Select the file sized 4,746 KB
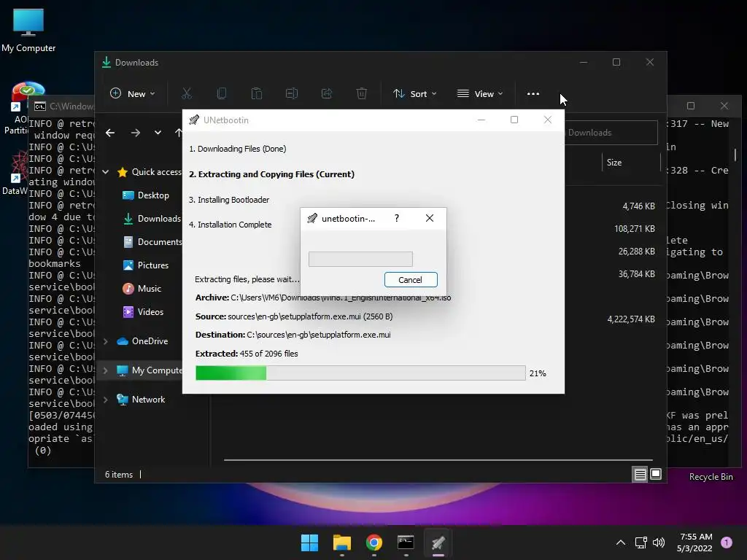Screen dimensions: 747x560 (638, 206)
